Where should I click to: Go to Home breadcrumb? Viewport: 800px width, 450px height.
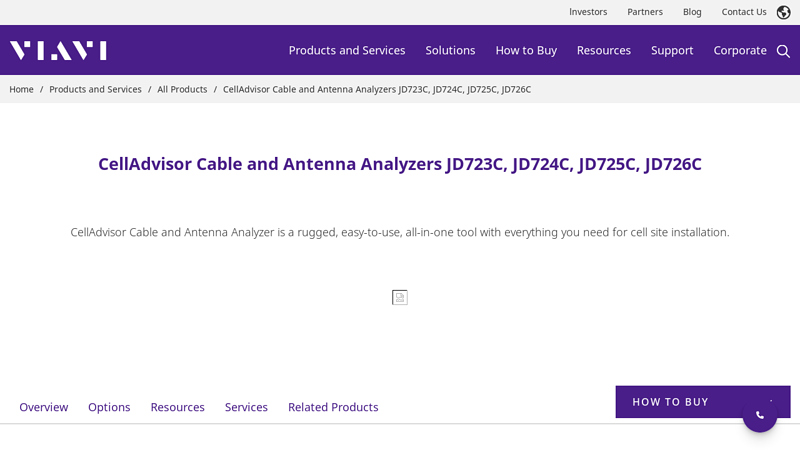(21, 89)
